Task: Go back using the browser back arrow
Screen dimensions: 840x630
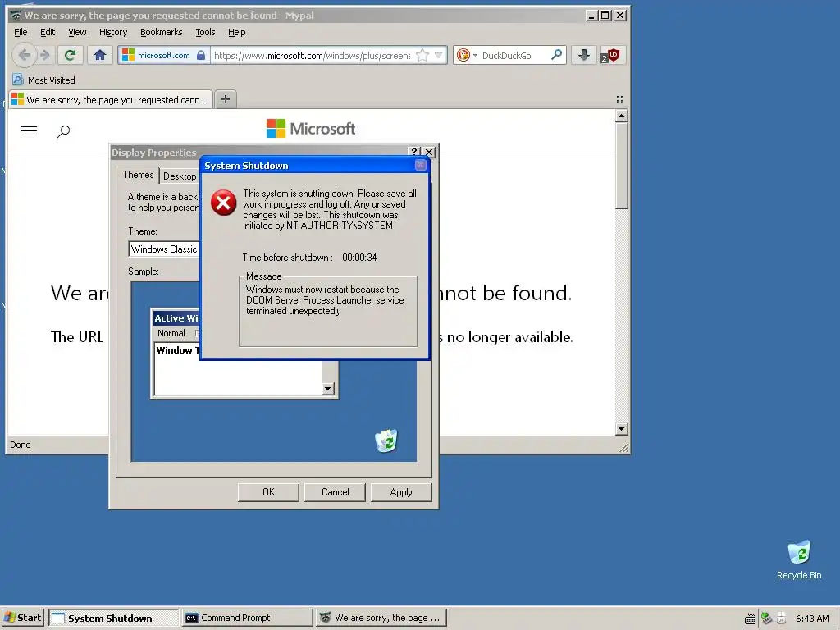Action: [24, 55]
